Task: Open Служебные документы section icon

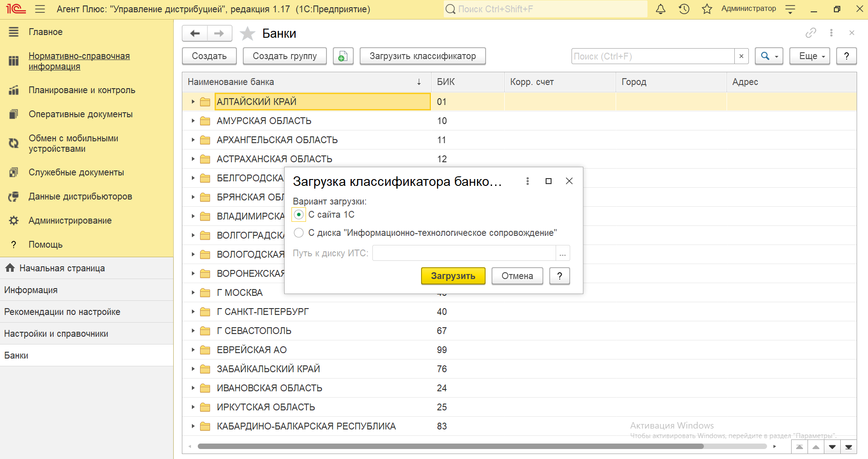Action: tap(14, 172)
